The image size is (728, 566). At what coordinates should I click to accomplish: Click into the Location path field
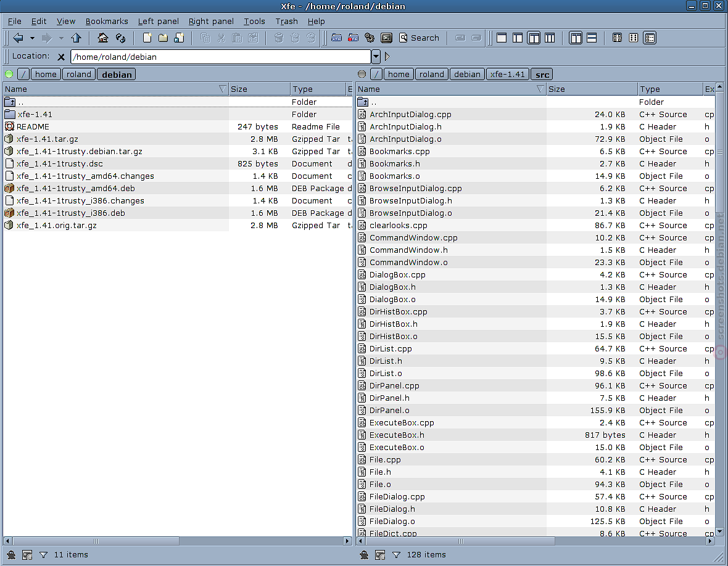tap(221, 57)
